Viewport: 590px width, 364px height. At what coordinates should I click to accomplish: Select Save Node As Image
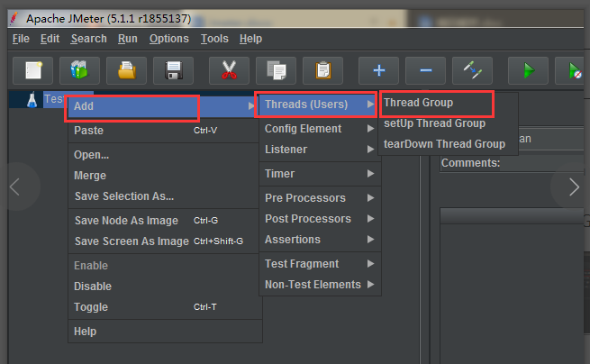[163, 221]
